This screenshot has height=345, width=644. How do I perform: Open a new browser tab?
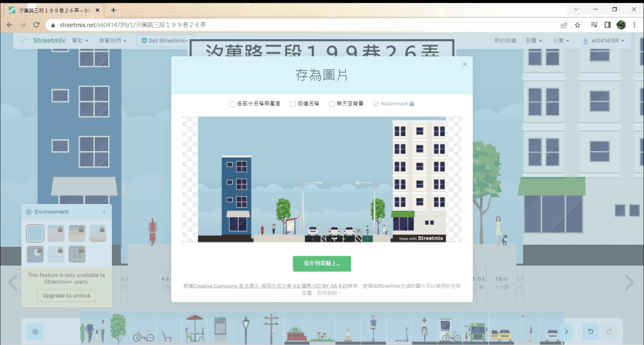(113, 10)
